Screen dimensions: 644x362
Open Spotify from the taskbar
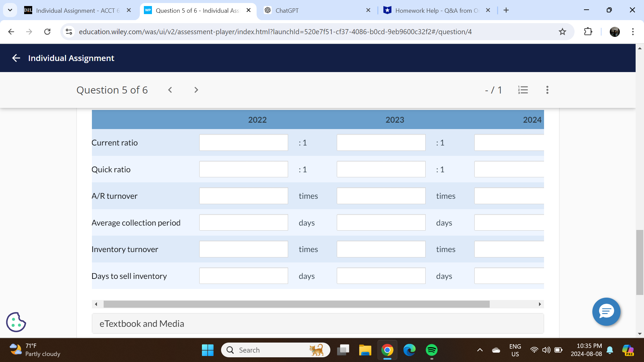pos(432,350)
